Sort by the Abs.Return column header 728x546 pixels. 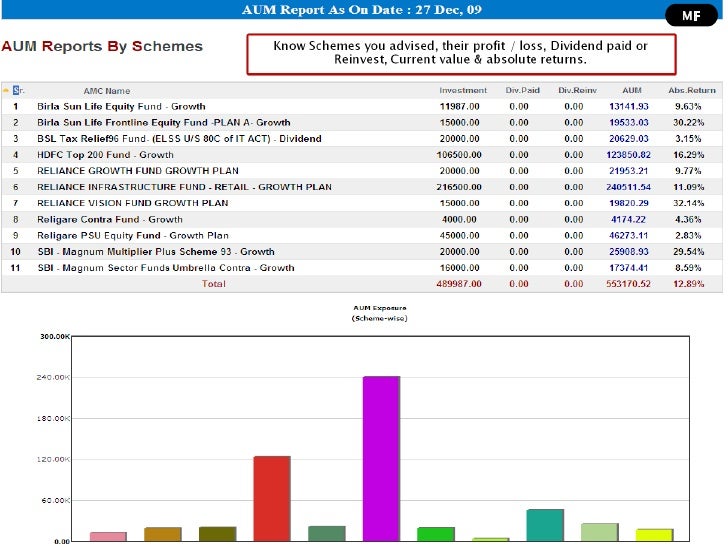tap(692, 91)
